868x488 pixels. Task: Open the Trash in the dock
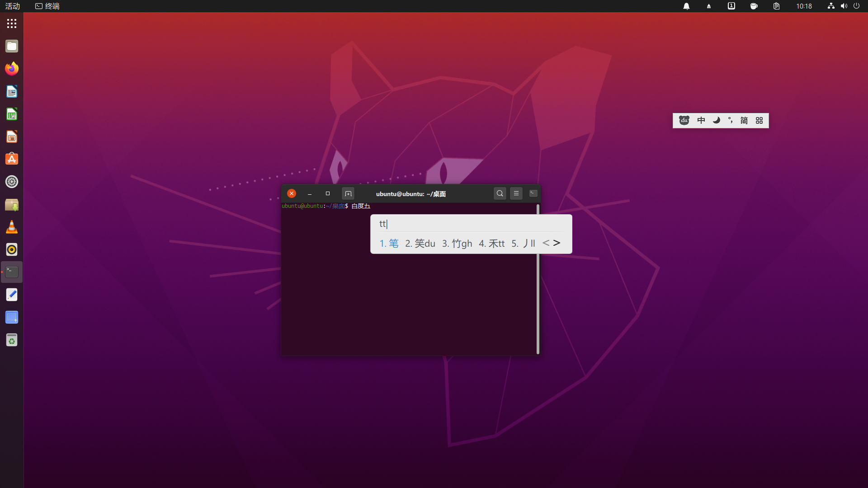click(x=12, y=340)
